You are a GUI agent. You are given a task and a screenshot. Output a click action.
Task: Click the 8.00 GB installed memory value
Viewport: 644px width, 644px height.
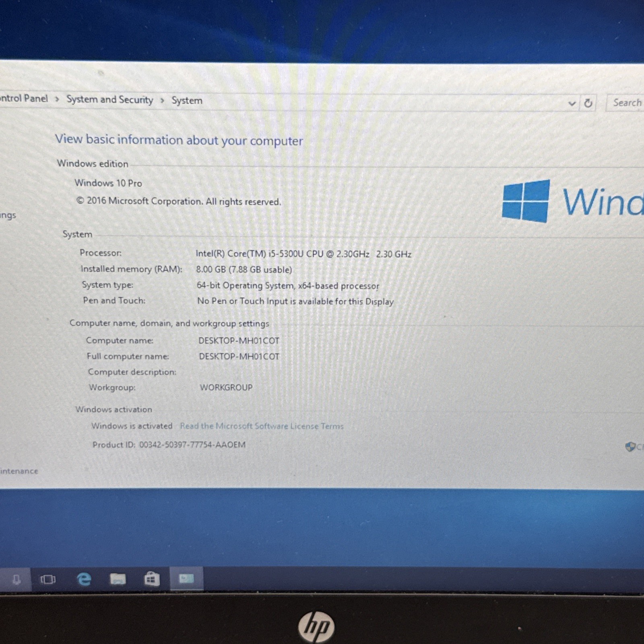(x=244, y=270)
